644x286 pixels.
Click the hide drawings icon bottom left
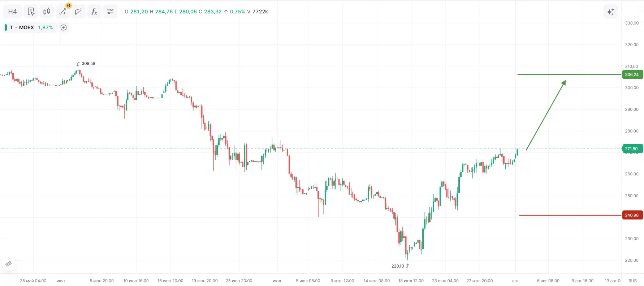coord(9,264)
